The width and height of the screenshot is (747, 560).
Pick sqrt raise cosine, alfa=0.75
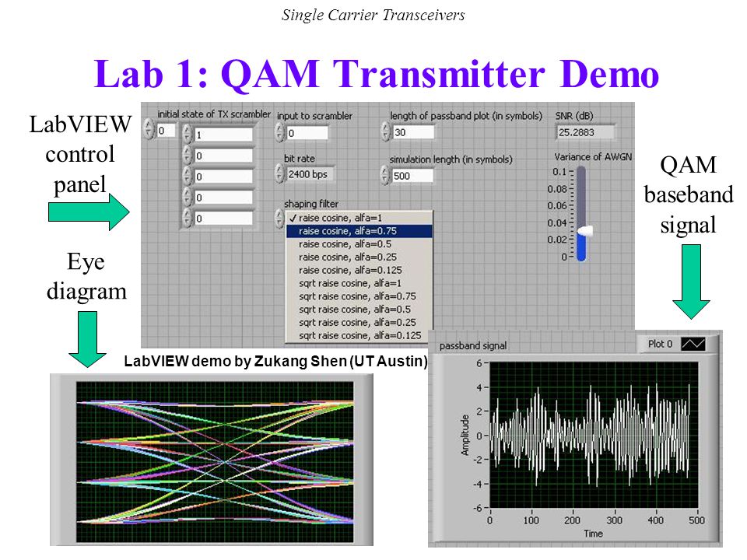(x=359, y=296)
